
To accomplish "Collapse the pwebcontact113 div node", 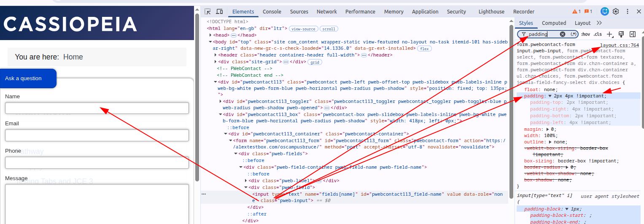I will click(216, 82).
